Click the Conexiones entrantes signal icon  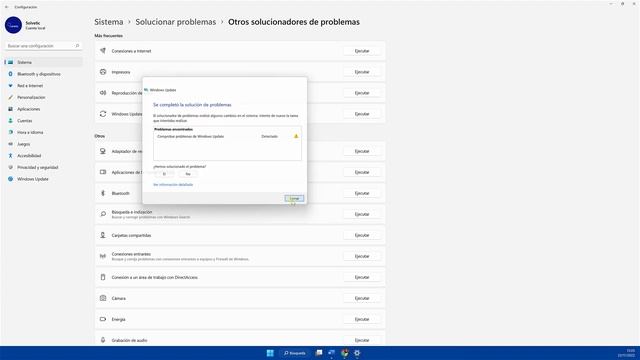(103, 256)
